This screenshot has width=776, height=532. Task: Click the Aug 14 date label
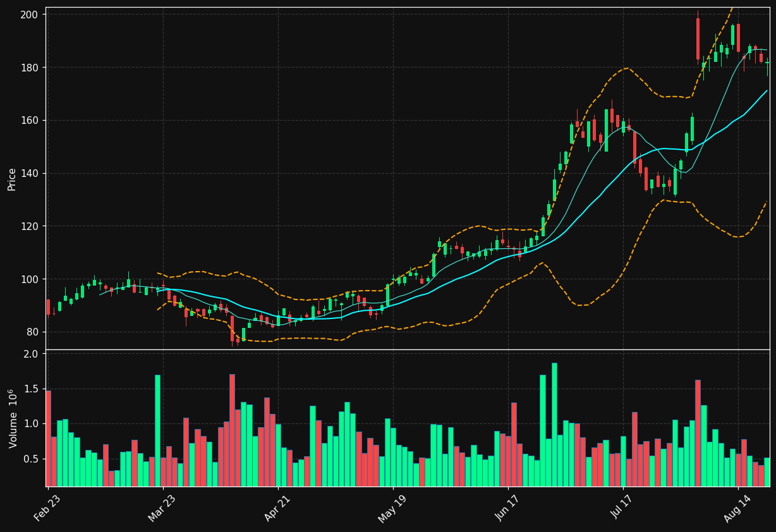coord(738,507)
